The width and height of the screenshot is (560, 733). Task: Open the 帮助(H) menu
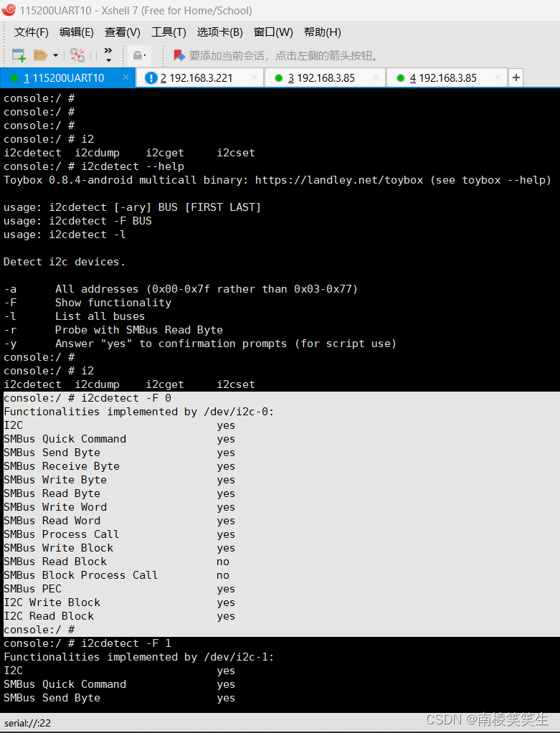pos(323,32)
